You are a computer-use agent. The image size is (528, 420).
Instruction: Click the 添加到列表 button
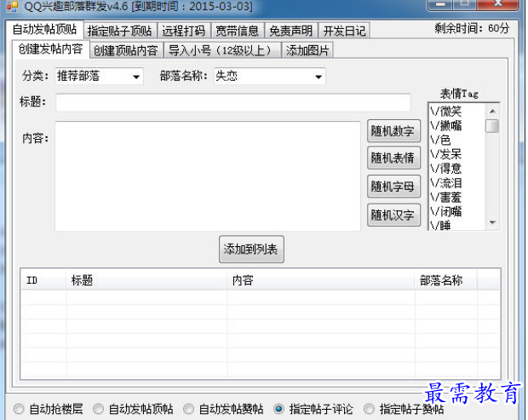pos(251,250)
